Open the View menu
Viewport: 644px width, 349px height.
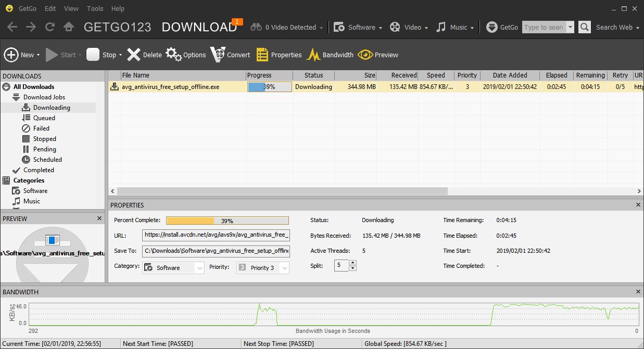(x=71, y=8)
